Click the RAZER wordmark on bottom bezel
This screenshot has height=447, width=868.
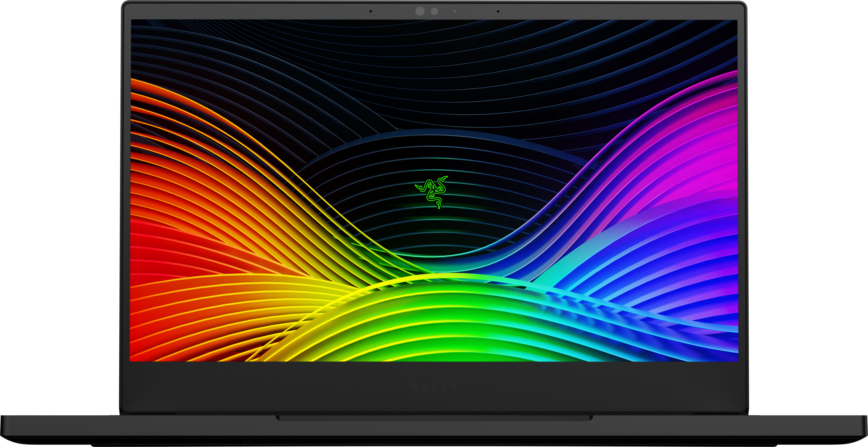tap(434, 387)
